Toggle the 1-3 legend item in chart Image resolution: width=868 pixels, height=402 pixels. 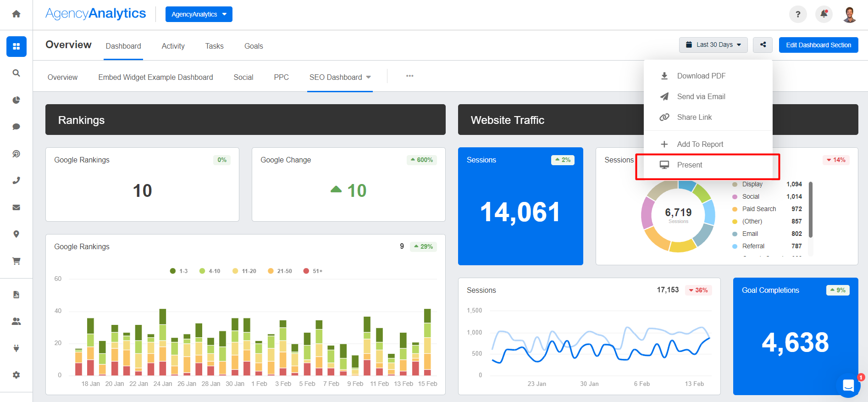pos(179,271)
